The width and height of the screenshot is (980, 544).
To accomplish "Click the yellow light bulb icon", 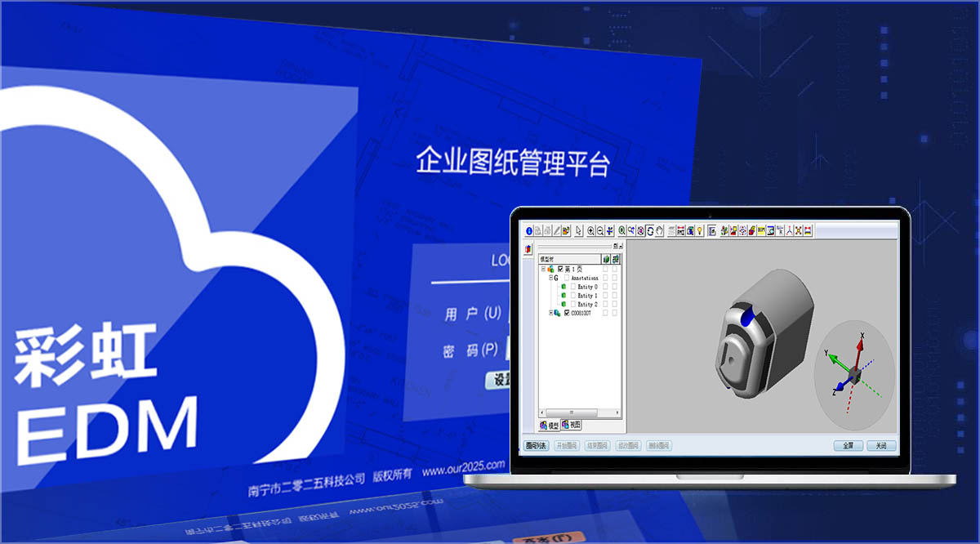I will [x=700, y=230].
